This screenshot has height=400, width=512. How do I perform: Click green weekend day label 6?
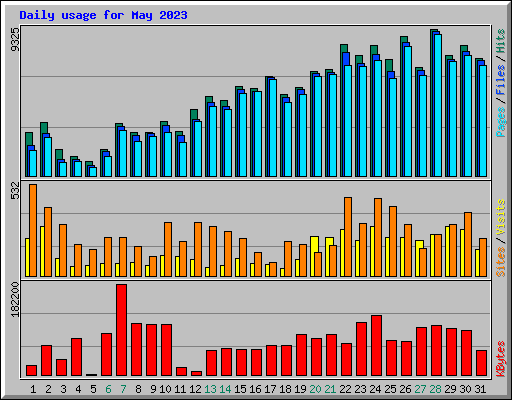pos(108,389)
